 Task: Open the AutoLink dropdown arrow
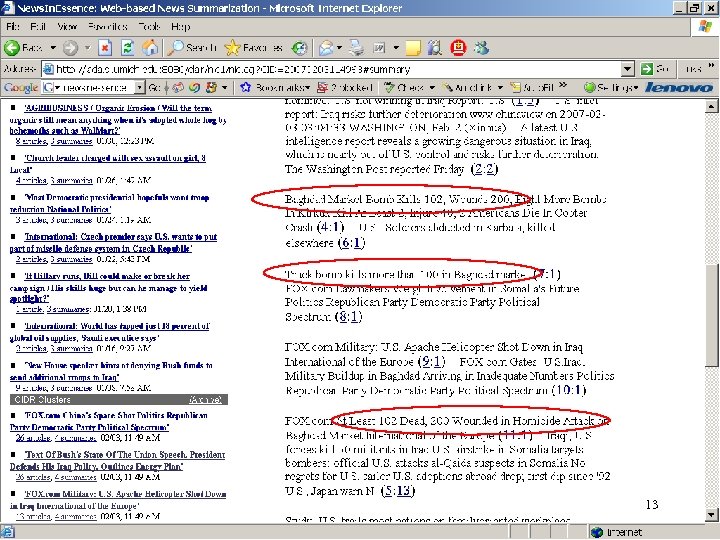[500, 87]
